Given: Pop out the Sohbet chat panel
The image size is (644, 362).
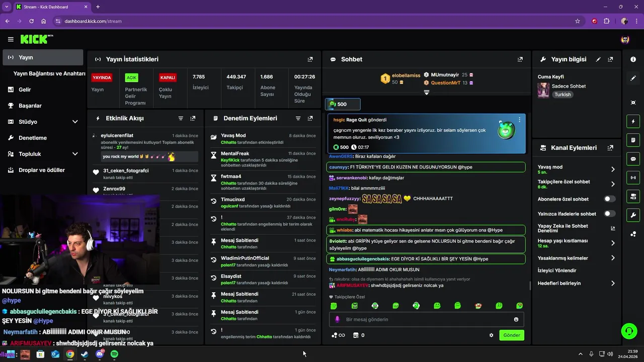Looking at the screenshot, I should tap(520, 59).
